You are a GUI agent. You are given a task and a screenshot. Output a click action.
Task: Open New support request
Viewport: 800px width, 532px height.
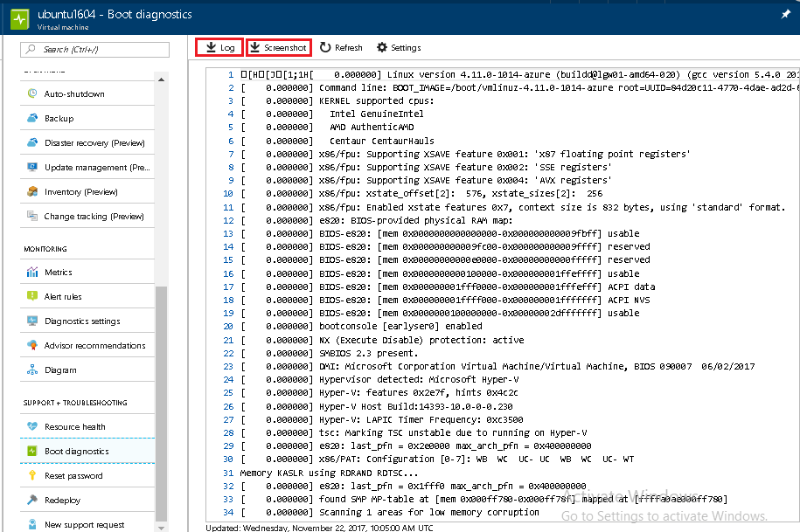tap(87, 524)
